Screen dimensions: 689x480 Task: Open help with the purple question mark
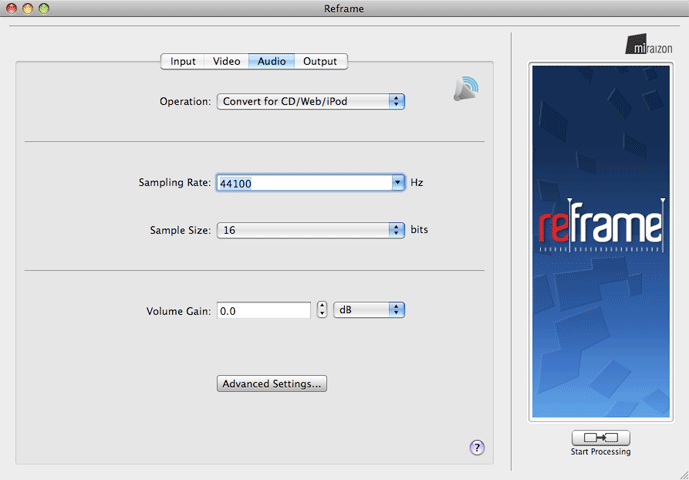(x=477, y=447)
